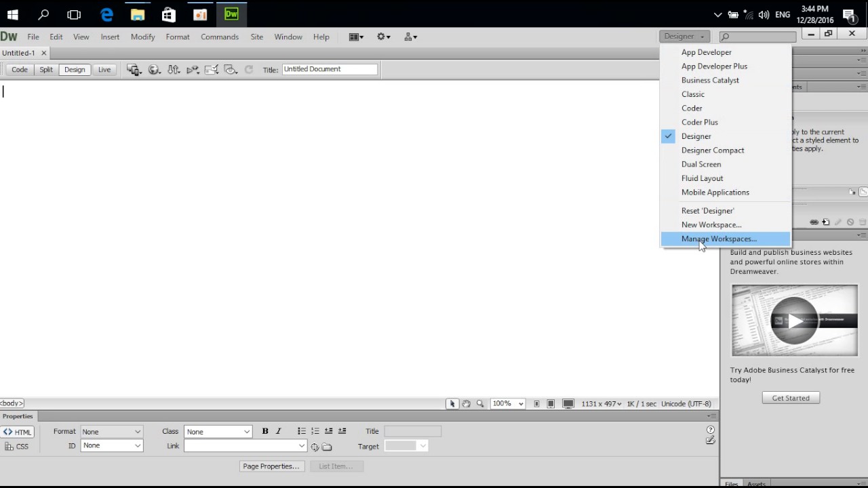This screenshot has width=868, height=488.
Task: Click the Page Properties... button
Action: click(271, 466)
